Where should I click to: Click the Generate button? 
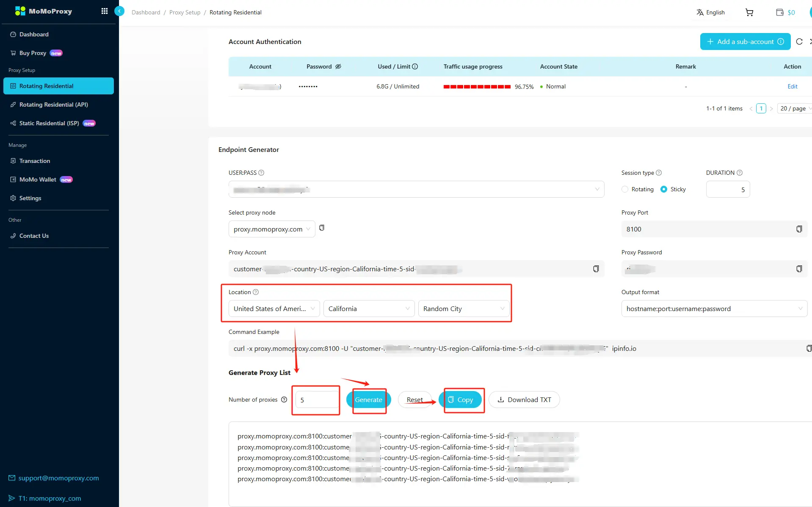pyautogui.click(x=368, y=400)
